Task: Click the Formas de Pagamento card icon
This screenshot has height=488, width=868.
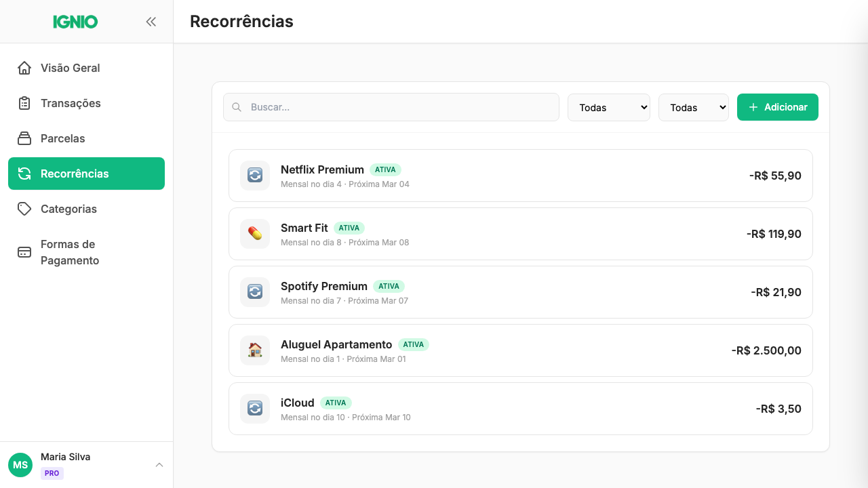Action: click(x=24, y=251)
